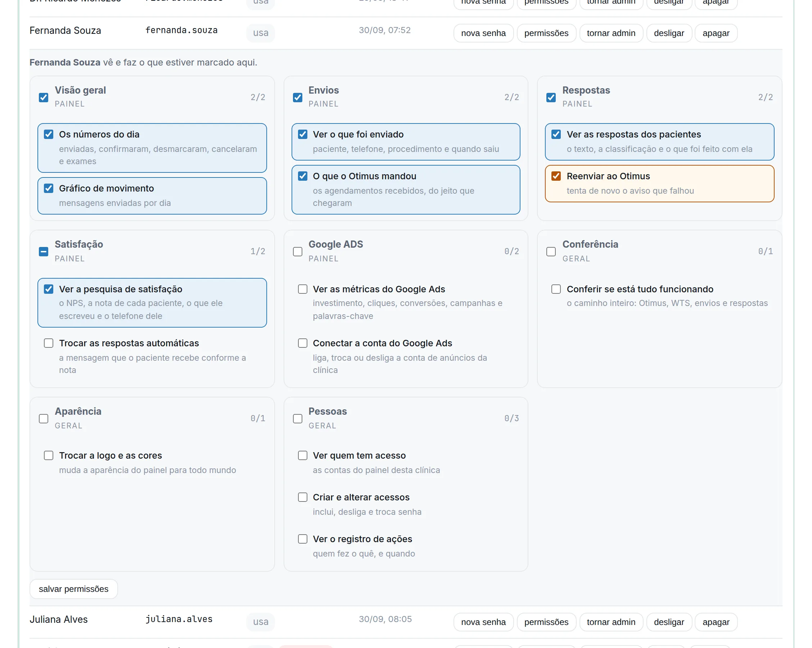Click the '30/09, 08:05' timestamp
Screen dimensions: 812x648
(385, 619)
